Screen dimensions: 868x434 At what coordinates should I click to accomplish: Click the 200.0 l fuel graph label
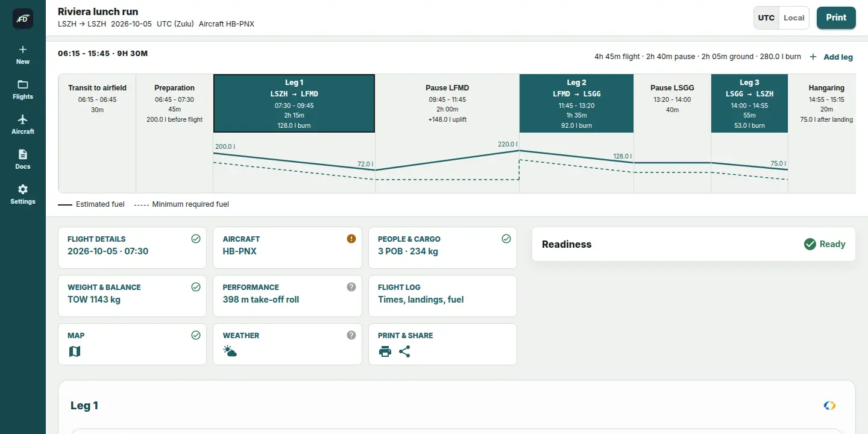[x=225, y=146]
